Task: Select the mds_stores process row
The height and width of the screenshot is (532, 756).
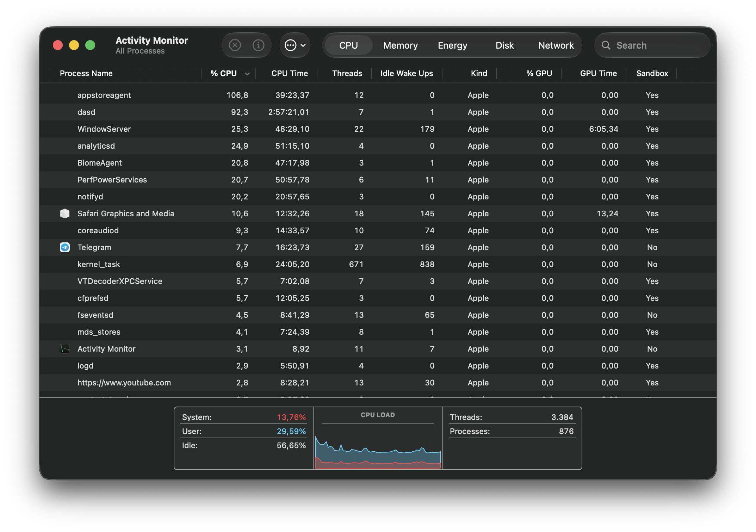Action: pos(378,332)
